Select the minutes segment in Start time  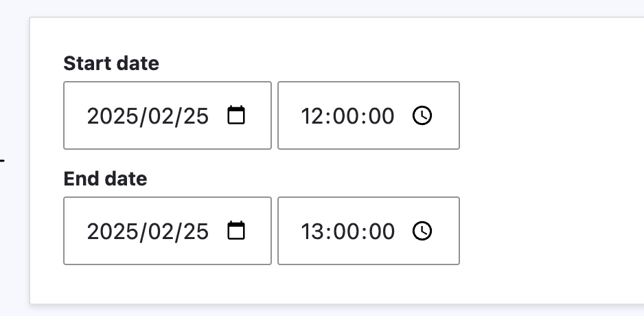(347, 116)
